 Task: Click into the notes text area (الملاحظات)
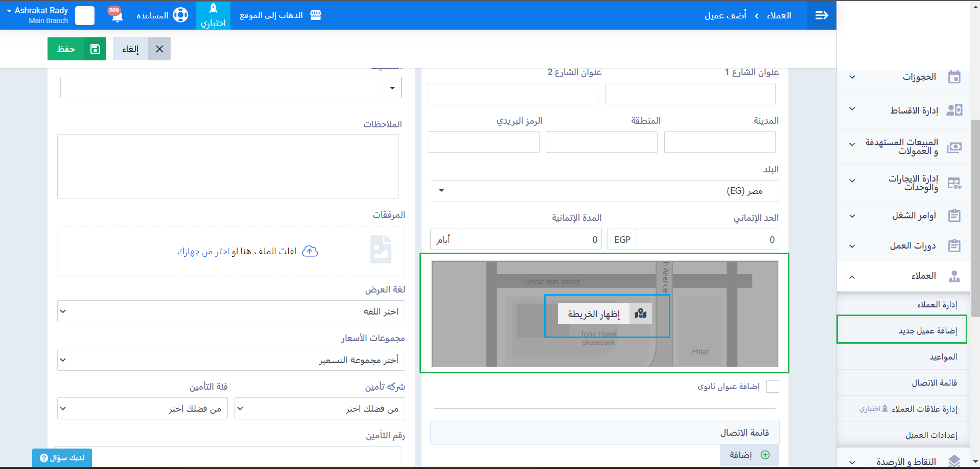click(228, 167)
